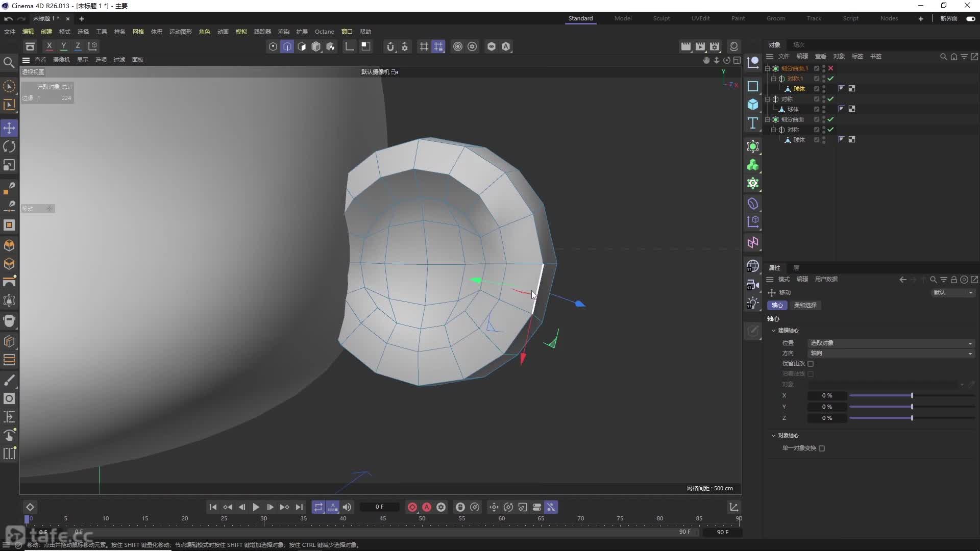Select the Move tool in left toolbar

[9, 128]
